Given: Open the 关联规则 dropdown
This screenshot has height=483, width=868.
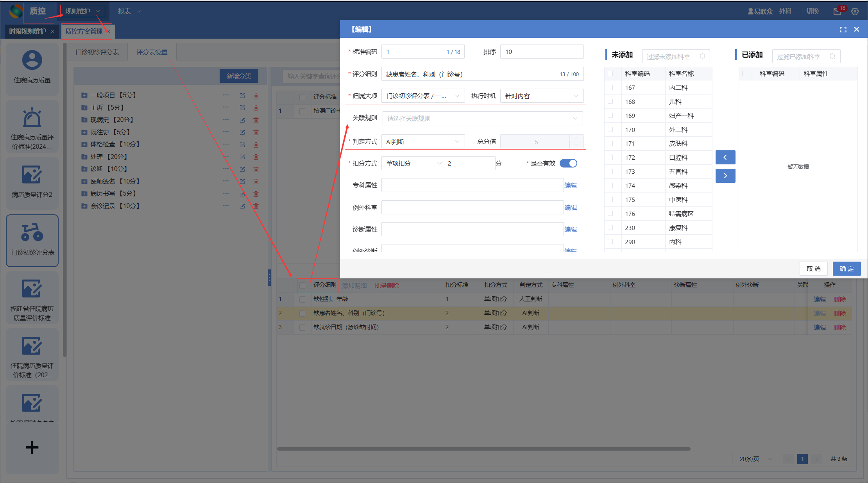Looking at the screenshot, I should 482,118.
